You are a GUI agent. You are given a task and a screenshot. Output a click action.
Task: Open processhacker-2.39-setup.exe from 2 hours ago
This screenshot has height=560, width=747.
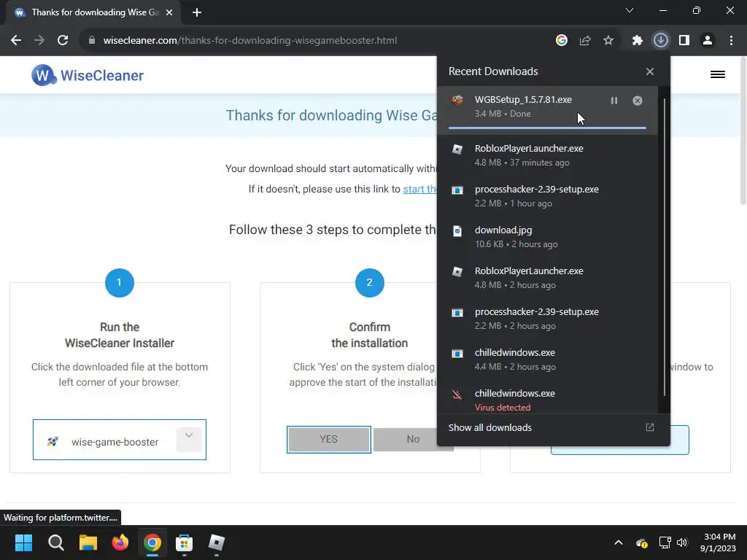point(547,319)
